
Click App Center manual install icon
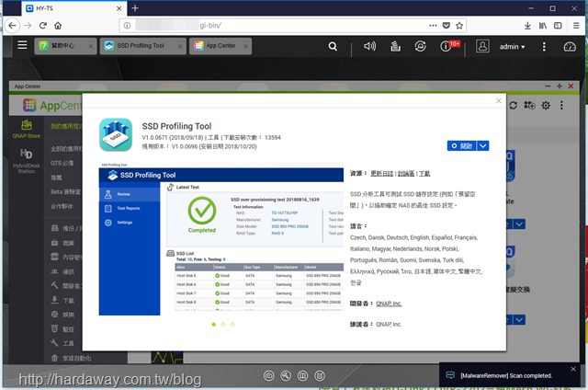[x=529, y=106]
